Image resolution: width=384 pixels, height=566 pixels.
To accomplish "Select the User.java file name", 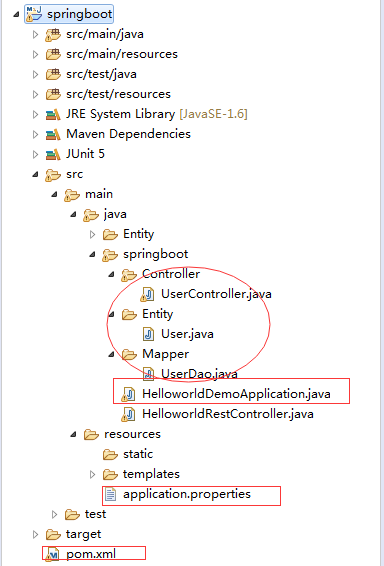I will (x=187, y=334).
